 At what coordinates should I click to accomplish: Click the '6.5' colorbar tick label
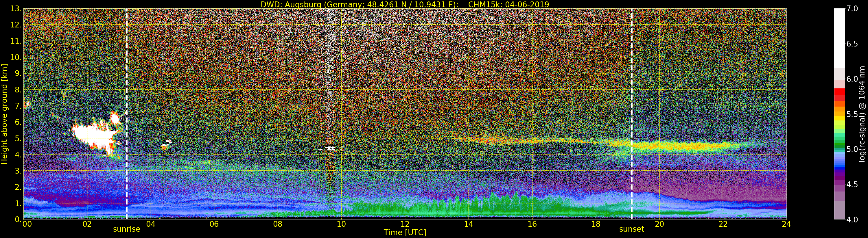point(852,44)
